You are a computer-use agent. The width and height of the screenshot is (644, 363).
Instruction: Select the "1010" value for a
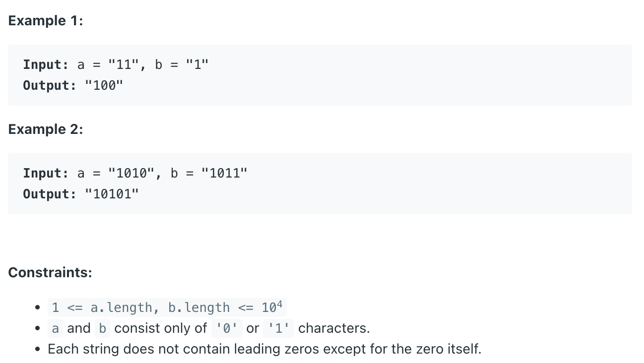131,173
